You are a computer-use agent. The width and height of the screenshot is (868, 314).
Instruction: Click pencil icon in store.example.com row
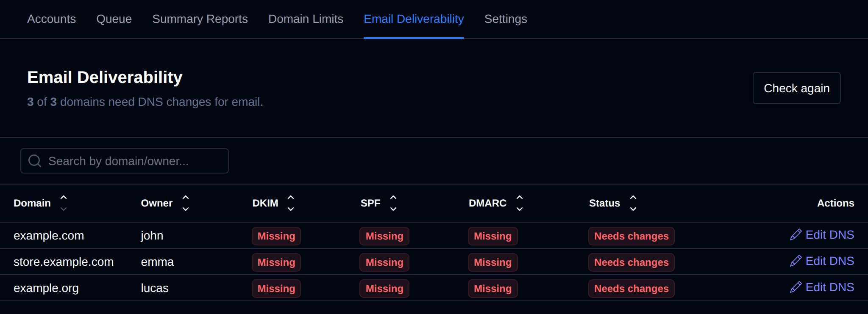click(796, 261)
